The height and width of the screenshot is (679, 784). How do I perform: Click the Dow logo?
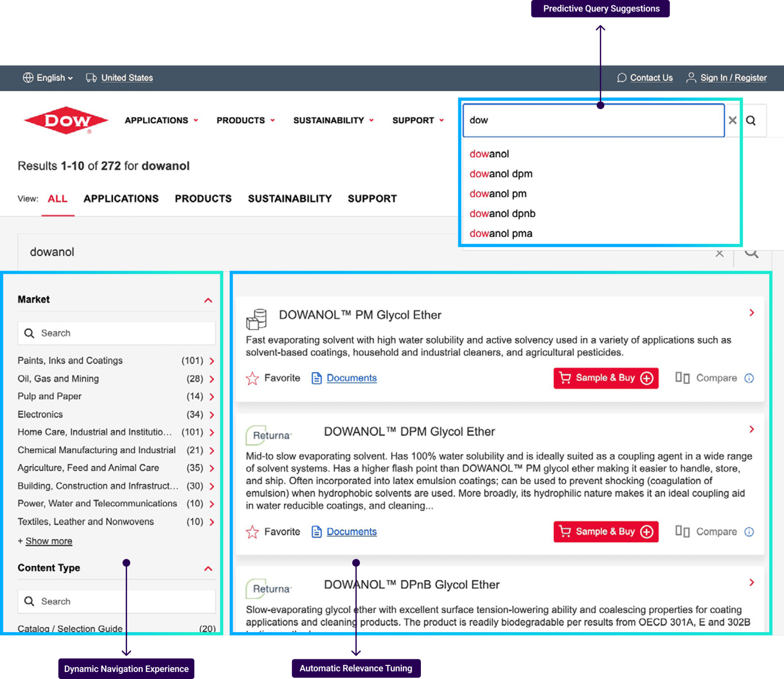[x=66, y=120]
